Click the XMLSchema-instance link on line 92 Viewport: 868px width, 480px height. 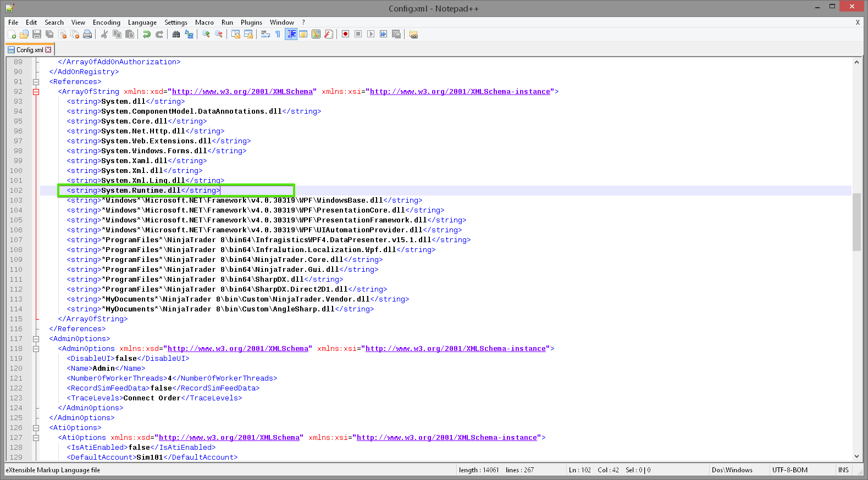pos(460,92)
